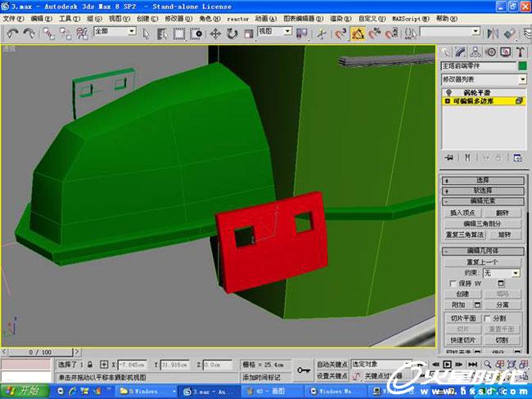Click the 0 / 100 time slider
The width and height of the screenshot is (532, 399).
pos(40,352)
